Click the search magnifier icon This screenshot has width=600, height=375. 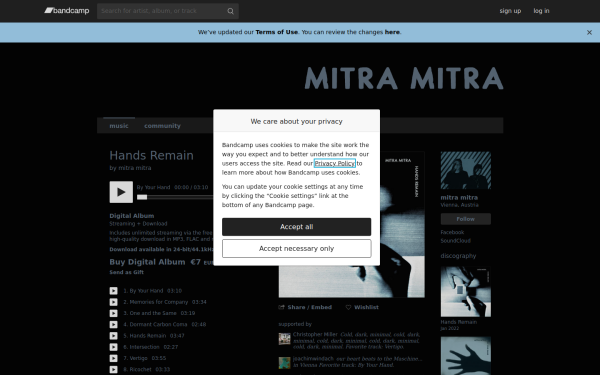(230, 11)
